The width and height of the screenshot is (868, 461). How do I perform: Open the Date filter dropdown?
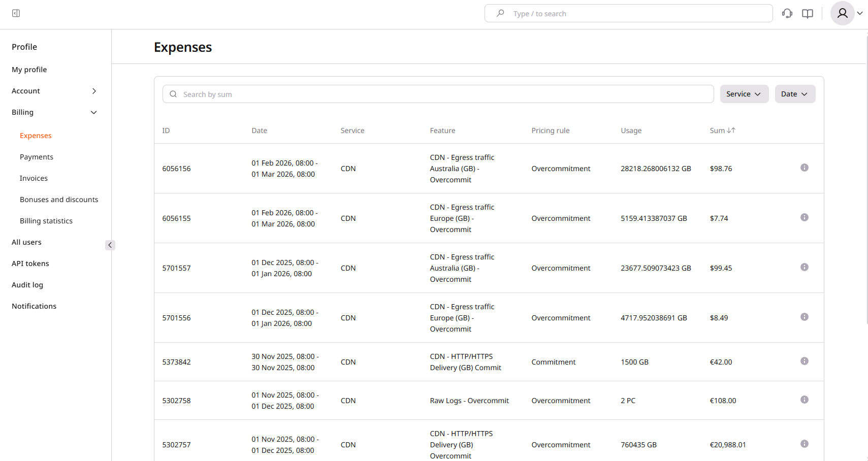[x=795, y=94]
